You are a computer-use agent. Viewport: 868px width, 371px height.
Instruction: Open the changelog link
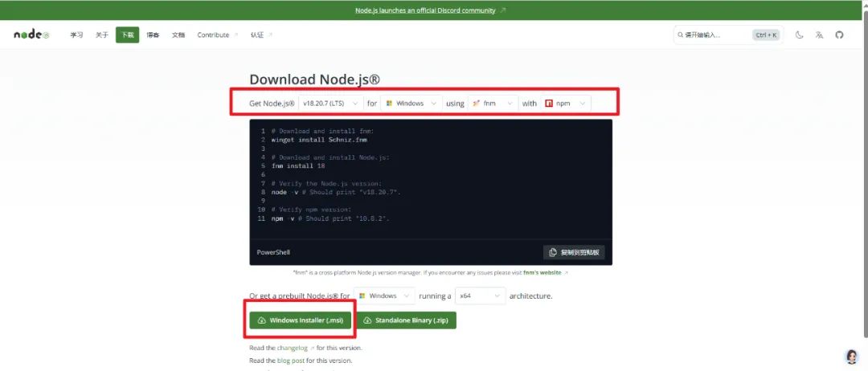296,348
